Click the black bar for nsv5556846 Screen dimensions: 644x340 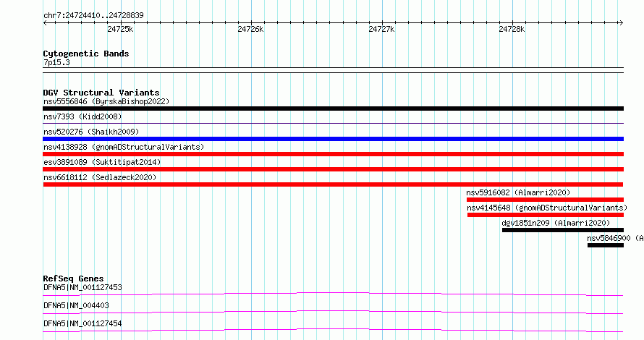(x=333, y=109)
